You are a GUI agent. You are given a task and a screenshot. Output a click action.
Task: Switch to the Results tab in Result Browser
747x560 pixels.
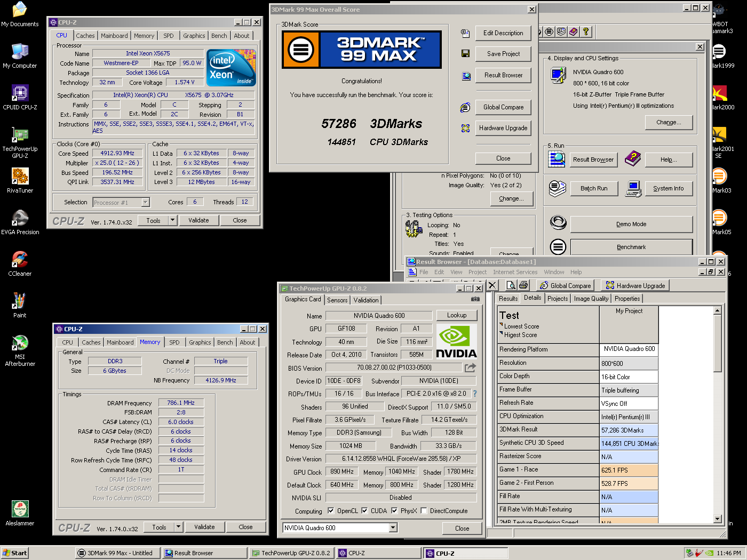pyautogui.click(x=508, y=299)
